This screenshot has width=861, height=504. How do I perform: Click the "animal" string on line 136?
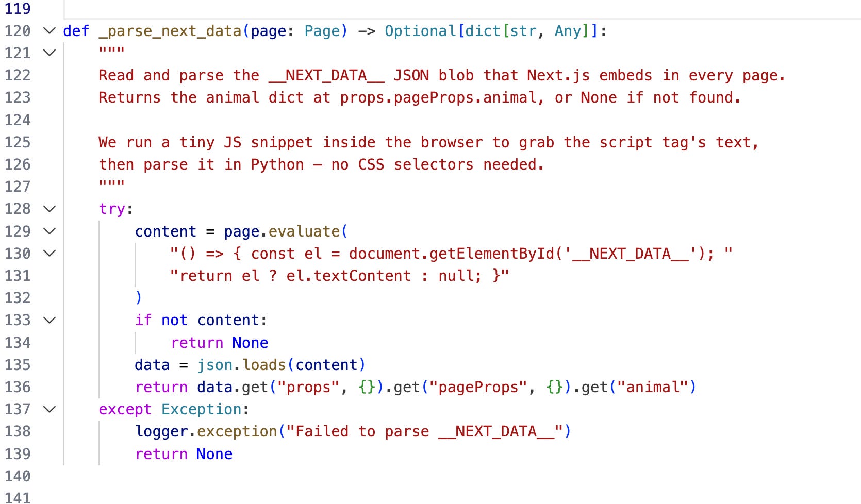coord(653,387)
